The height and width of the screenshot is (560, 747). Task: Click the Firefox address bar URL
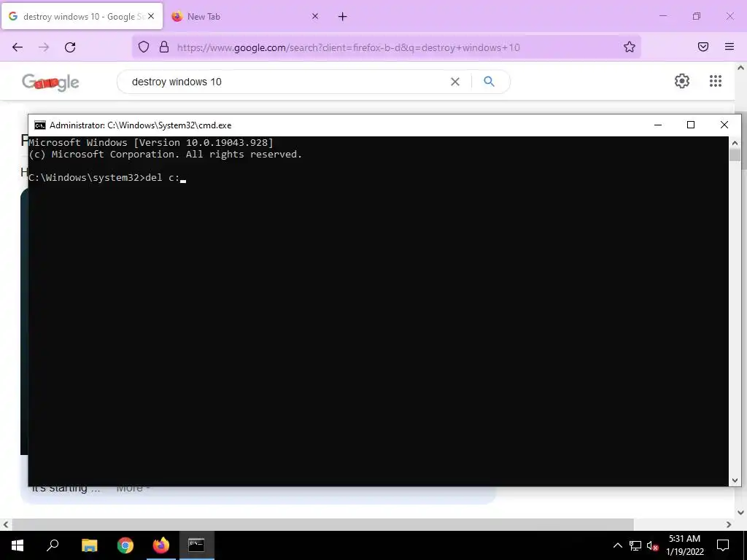coord(348,47)
